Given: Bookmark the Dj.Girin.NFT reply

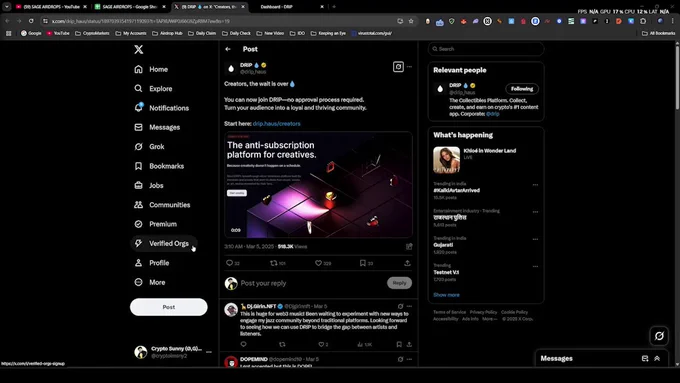Looking at the screenshot, I should (399, 344).
